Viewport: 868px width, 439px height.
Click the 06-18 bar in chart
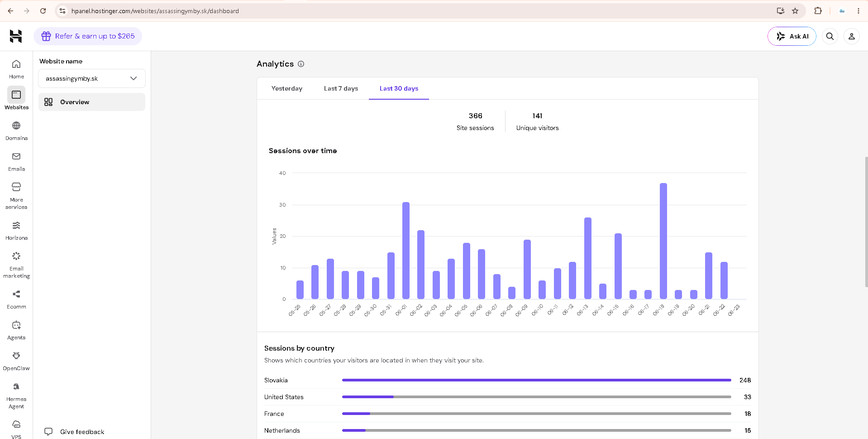click(663, 241)
